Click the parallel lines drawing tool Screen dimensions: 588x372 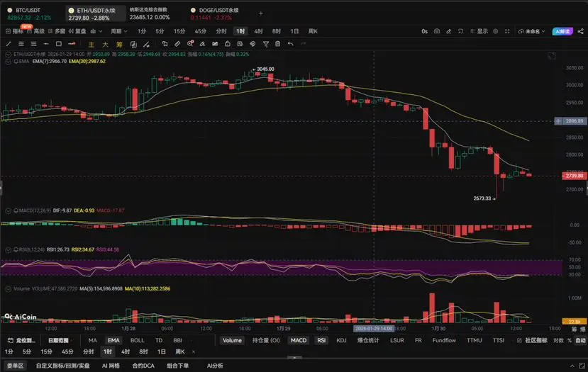[21, 44]
